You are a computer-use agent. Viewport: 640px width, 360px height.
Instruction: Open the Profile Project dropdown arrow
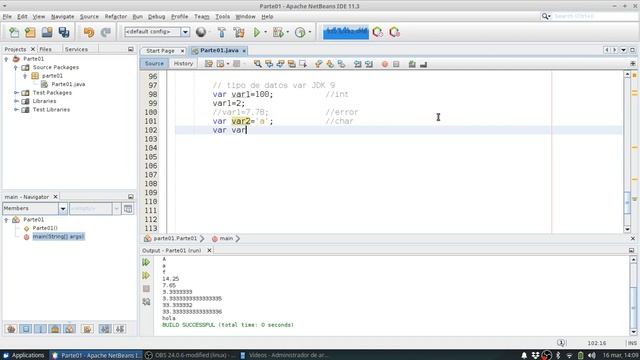click(309, 32)
